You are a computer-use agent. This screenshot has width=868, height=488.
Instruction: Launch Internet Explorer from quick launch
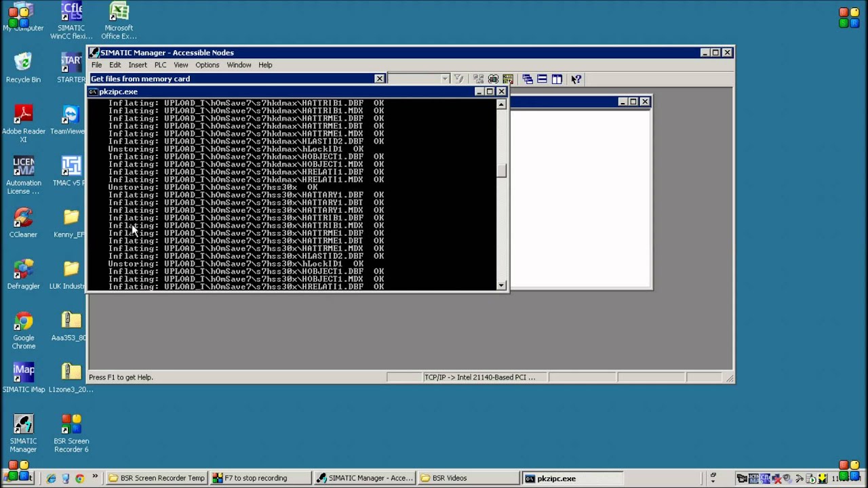51,478
